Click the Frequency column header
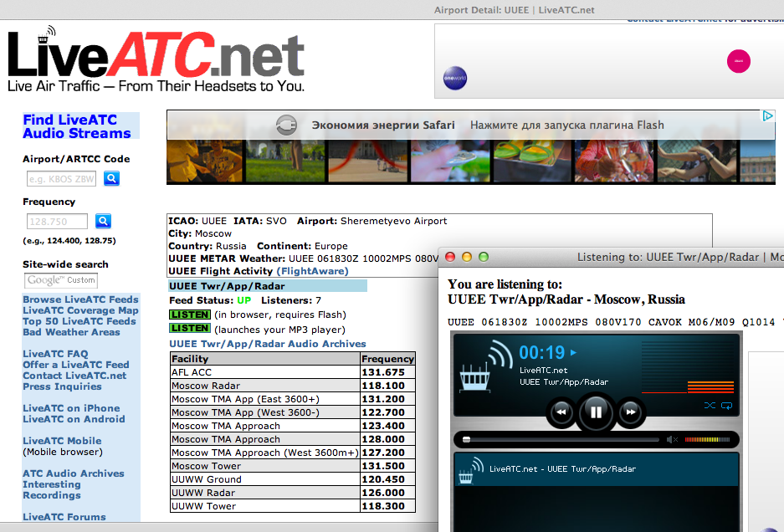This screenshot has height=532, width=784. tap(387, 359)
